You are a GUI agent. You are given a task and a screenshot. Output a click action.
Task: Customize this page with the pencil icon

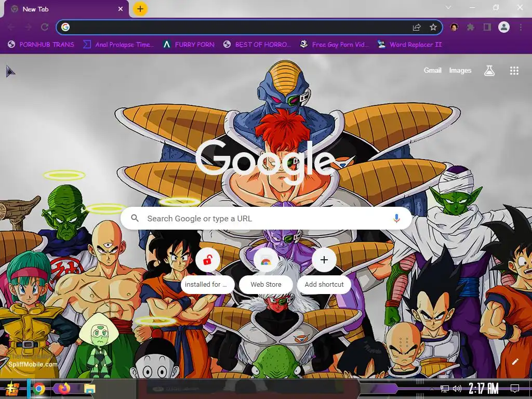click(515, 362)
